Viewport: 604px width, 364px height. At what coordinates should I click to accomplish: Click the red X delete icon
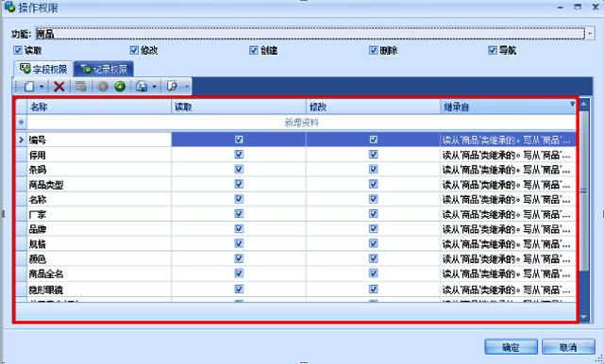click(59, 87)
